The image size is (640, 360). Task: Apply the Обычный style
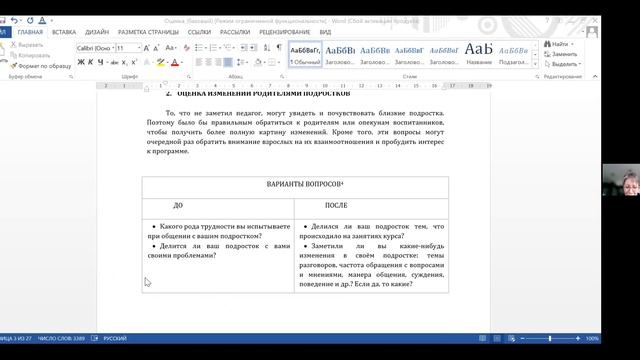tap(305, 54)
